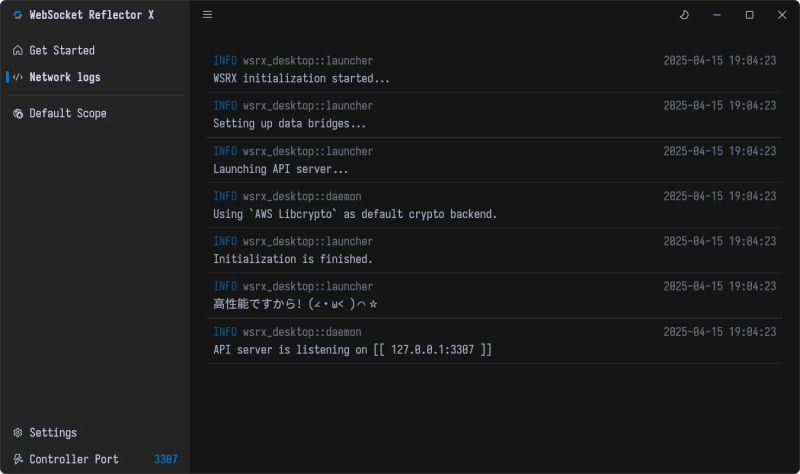Click wsrx_desktop::launcher source on kaomoji entry
800x474 pixels.
[x=308, y=287]
